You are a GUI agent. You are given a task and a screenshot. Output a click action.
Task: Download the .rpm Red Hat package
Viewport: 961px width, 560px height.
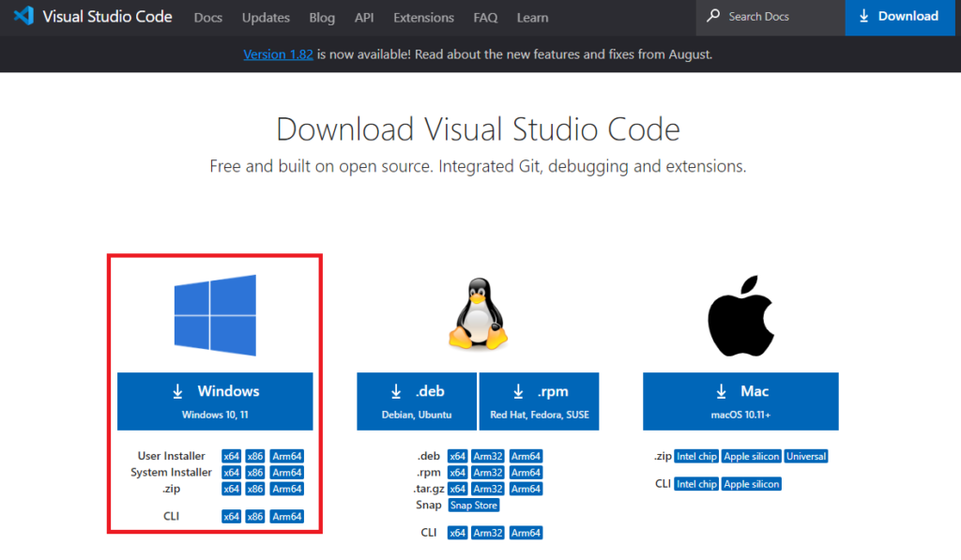tap(540, 401)
